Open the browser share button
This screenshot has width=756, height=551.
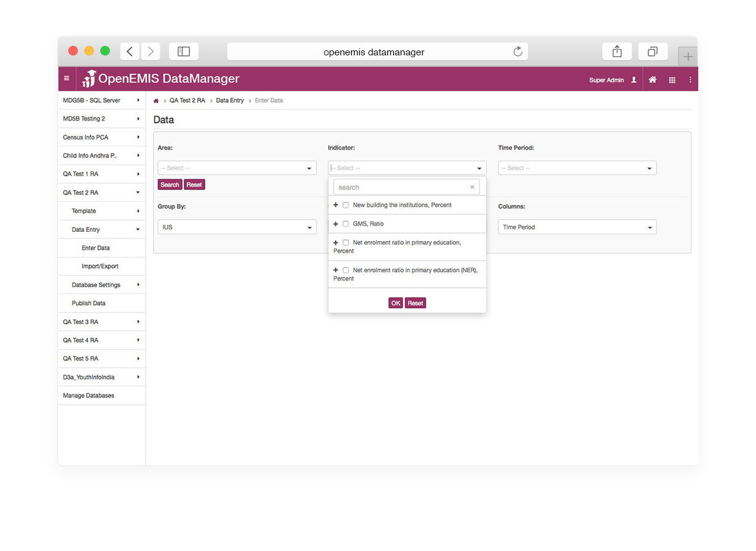point(617,52)
